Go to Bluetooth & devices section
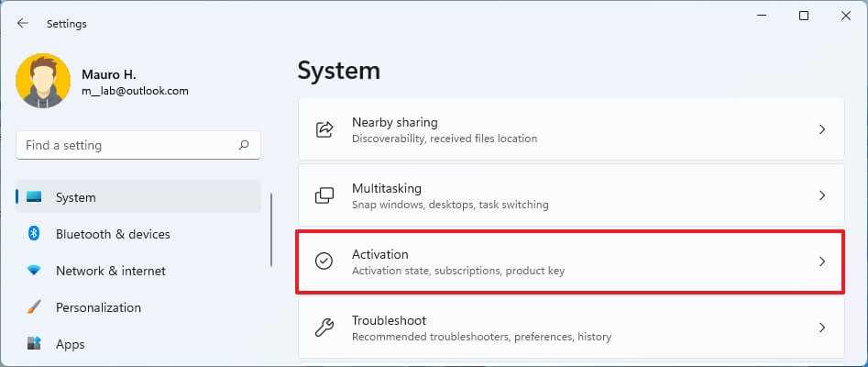The width and height of the screenshot is (868, 367). click(112, 234)
